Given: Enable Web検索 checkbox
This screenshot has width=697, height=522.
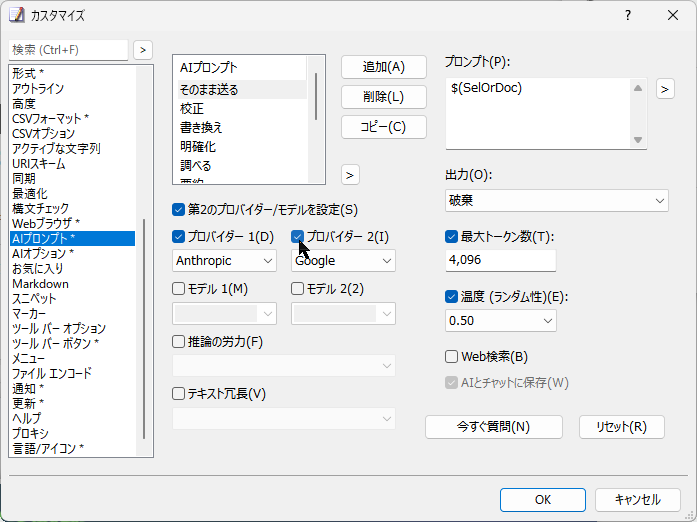Looking at the screenshot, I should tap(451, 357).
